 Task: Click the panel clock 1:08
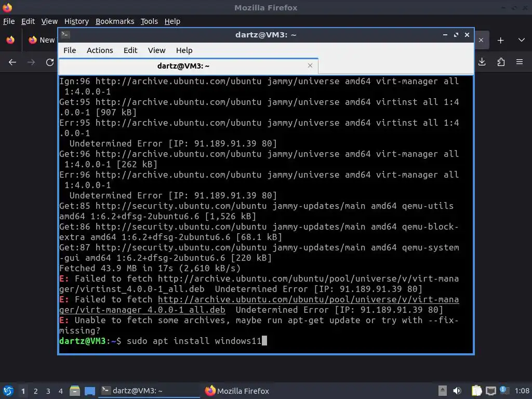click(522, 391)
